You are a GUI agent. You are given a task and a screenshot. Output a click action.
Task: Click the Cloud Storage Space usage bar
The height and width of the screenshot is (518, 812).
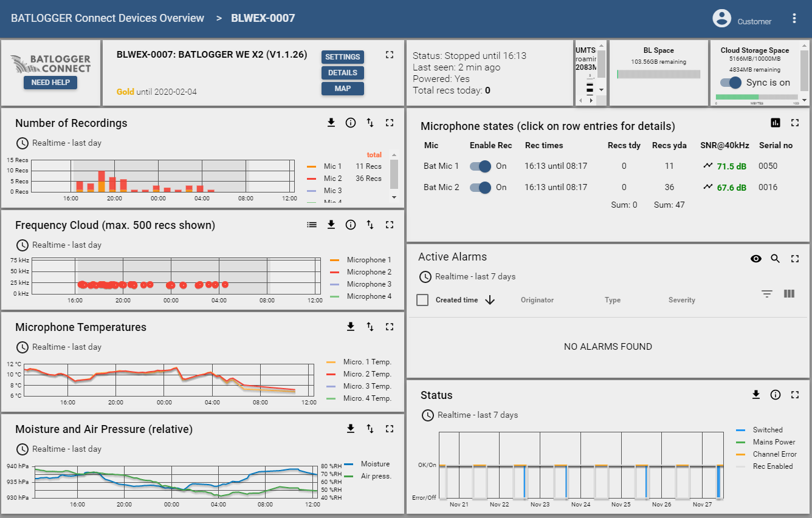757,97
